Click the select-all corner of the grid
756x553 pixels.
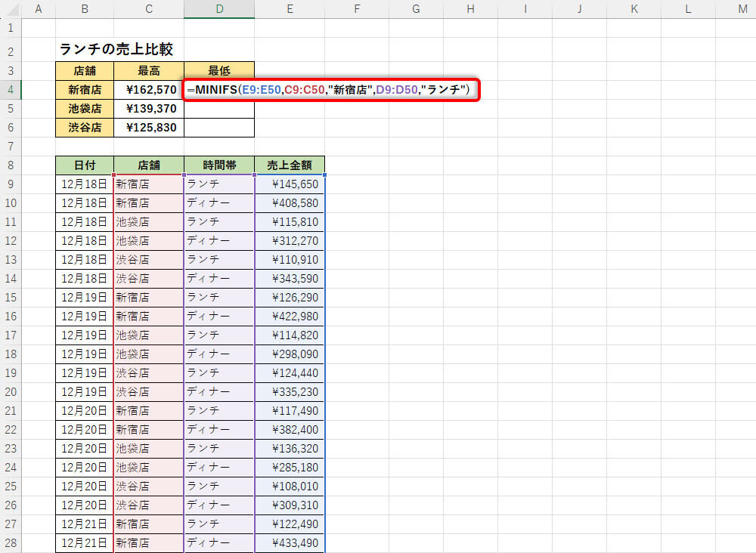point(11,9)
